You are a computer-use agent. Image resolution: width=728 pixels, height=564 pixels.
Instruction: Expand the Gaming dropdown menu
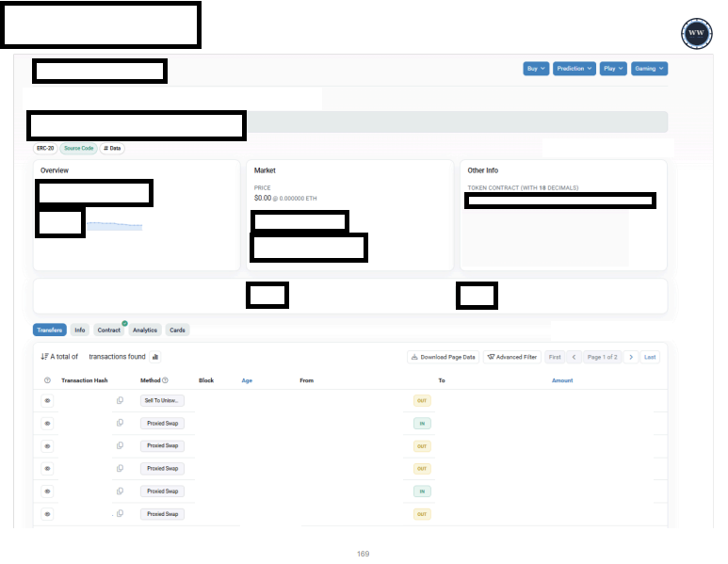[x=649, y=69]
